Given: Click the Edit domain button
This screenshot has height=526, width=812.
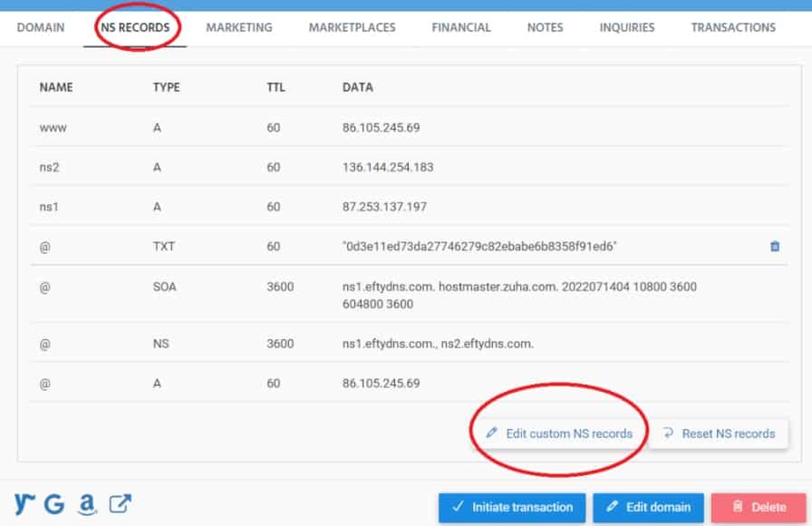Looking at the screenshot, I should pos(648,507).
